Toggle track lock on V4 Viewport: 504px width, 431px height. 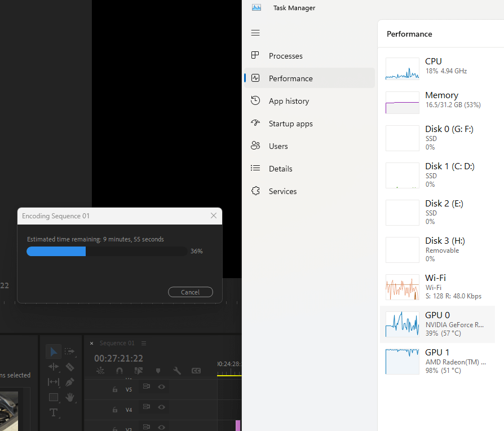coord(115,410)
